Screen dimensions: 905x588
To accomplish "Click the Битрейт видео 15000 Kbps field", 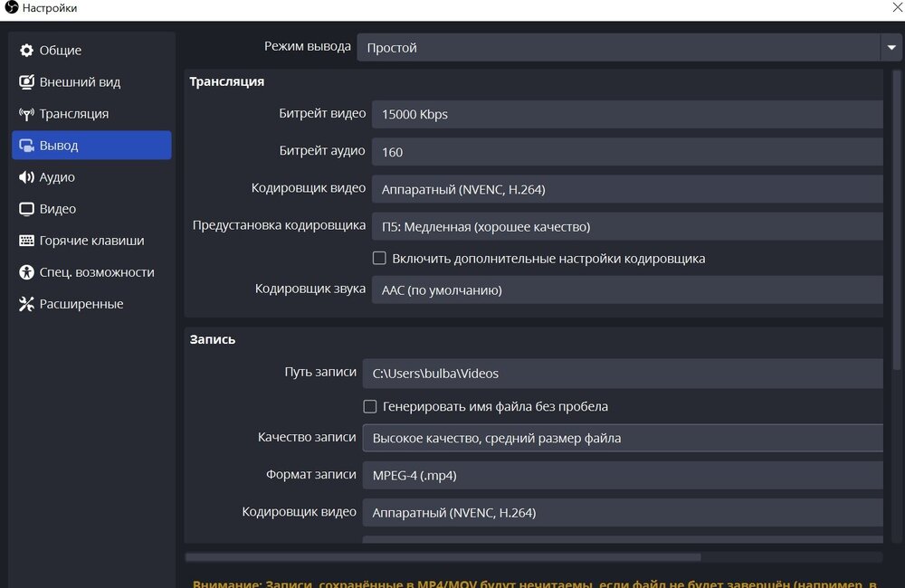I will [x=626, y=115].
